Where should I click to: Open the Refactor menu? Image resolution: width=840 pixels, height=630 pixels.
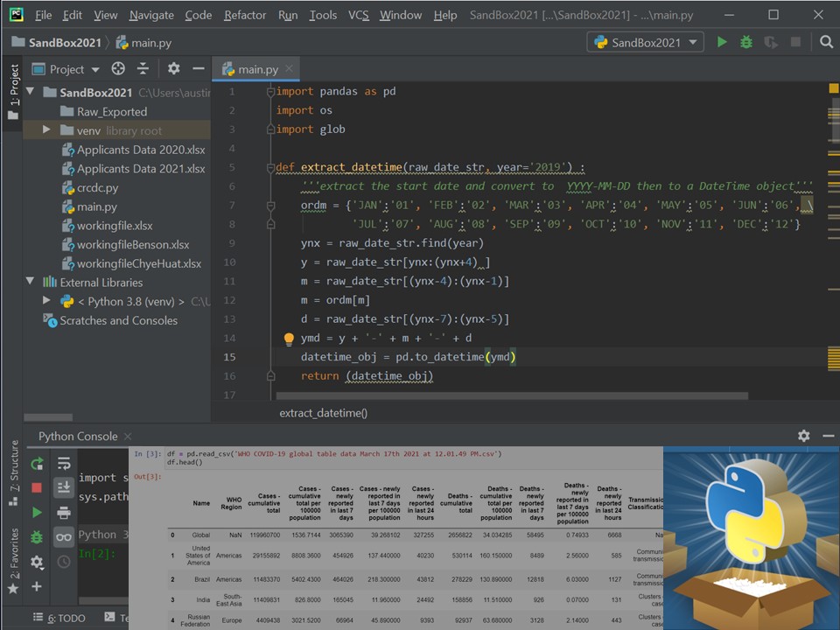tap(244, 15)
